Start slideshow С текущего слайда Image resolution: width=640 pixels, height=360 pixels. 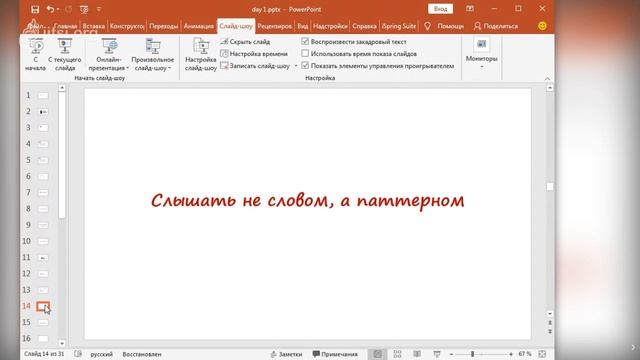click(x=65, y=54)
